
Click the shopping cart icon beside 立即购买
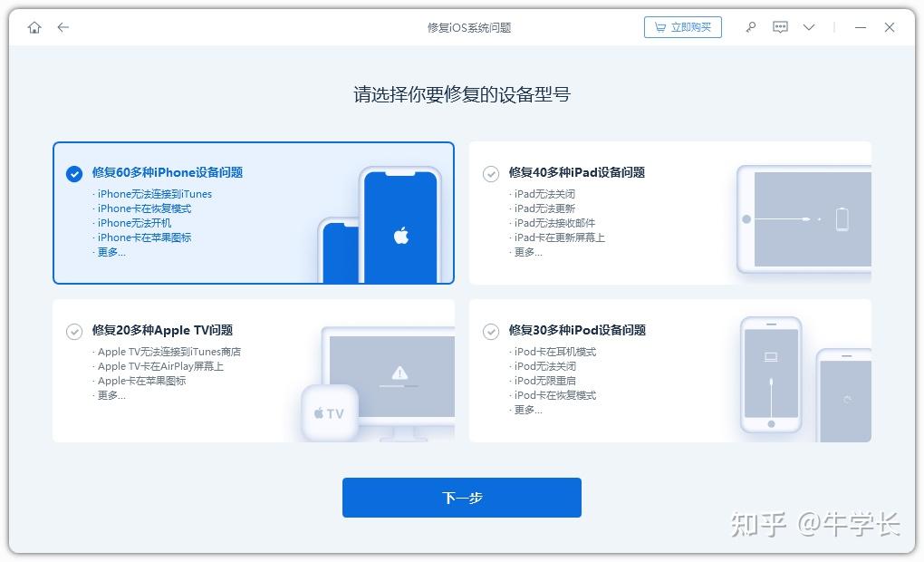point(659,26)
